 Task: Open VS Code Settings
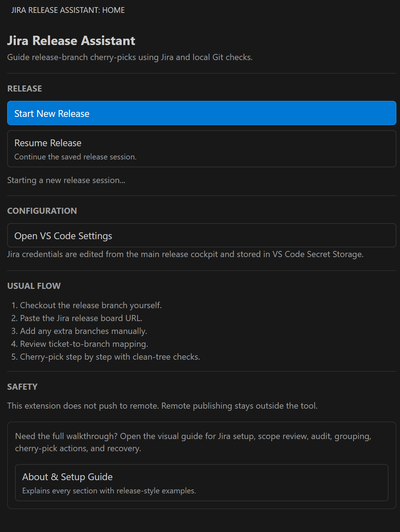[x=202, y=235]
